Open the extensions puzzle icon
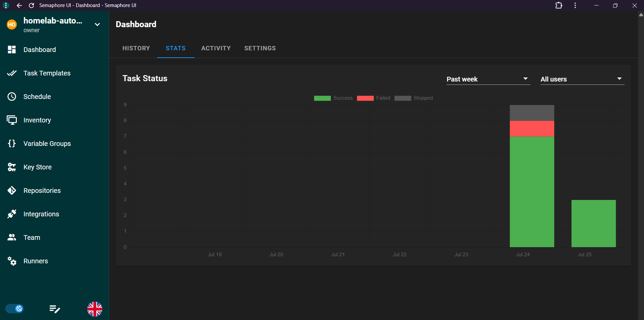This screenshot has width=644, height=320. coord(559,5)
